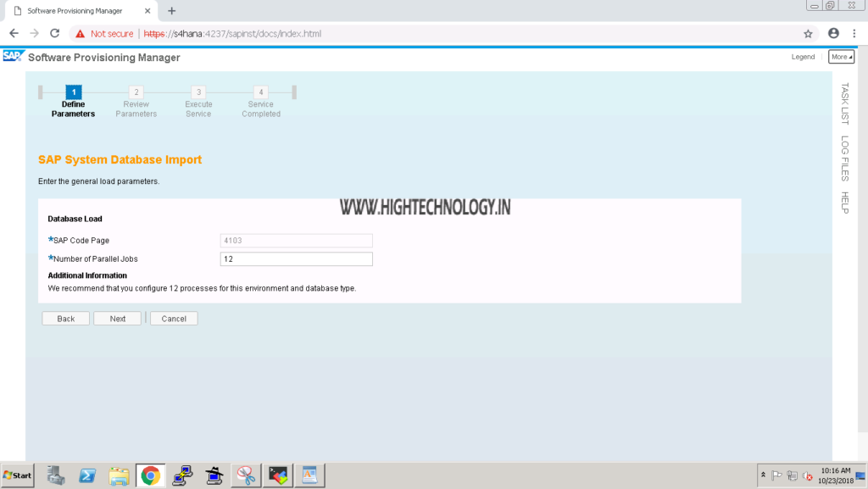868x489 pixels.
Task: Open the Chrome profile account icon
Action: click(x=833, y=34)
